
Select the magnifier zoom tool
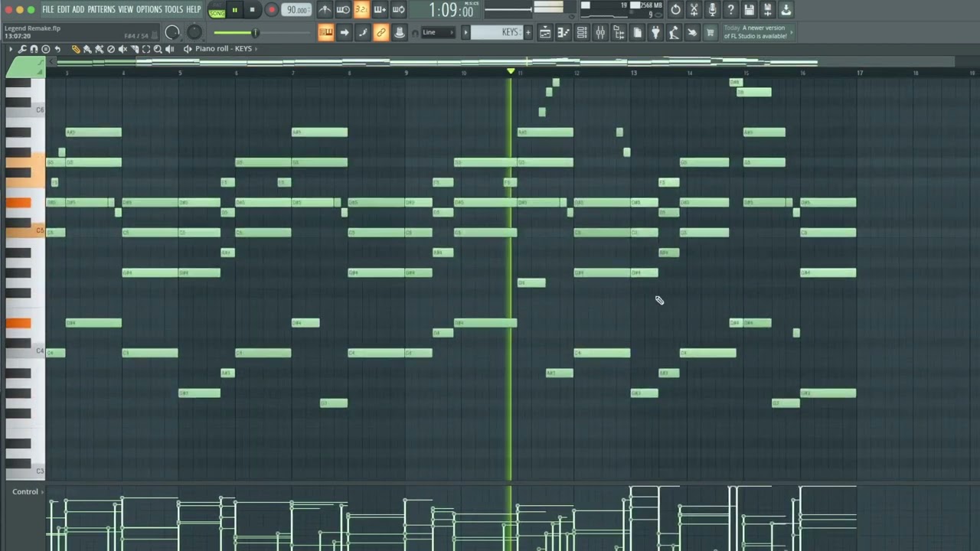point(158,49)
